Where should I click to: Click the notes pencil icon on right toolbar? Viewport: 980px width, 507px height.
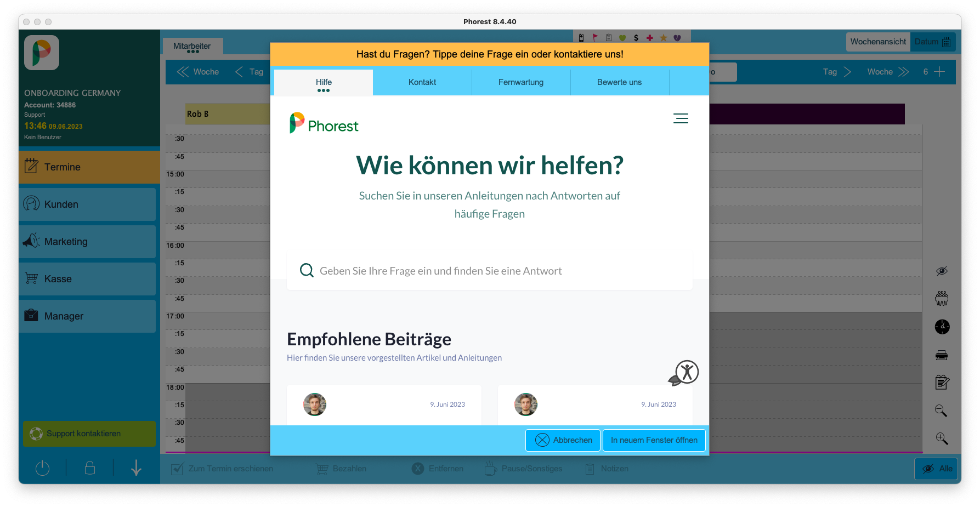(942, 382)
